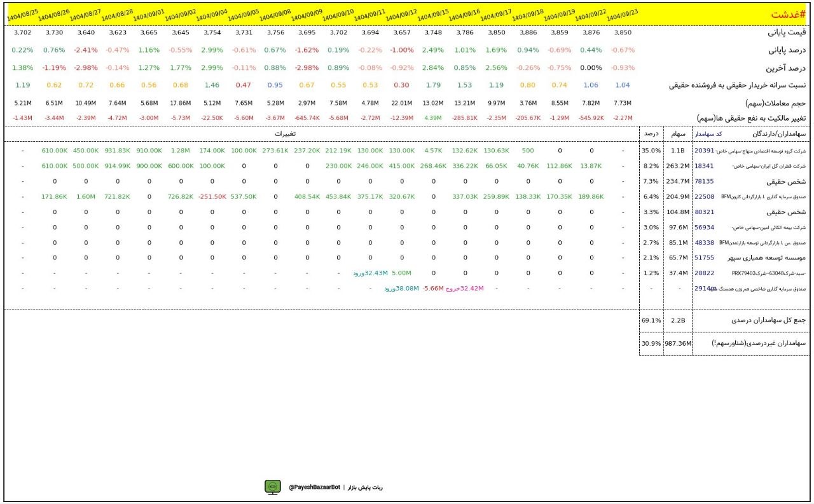Click the green PayeshBazaarBot robot logo
Screen dimensions: 814x504
coord(273,487)
